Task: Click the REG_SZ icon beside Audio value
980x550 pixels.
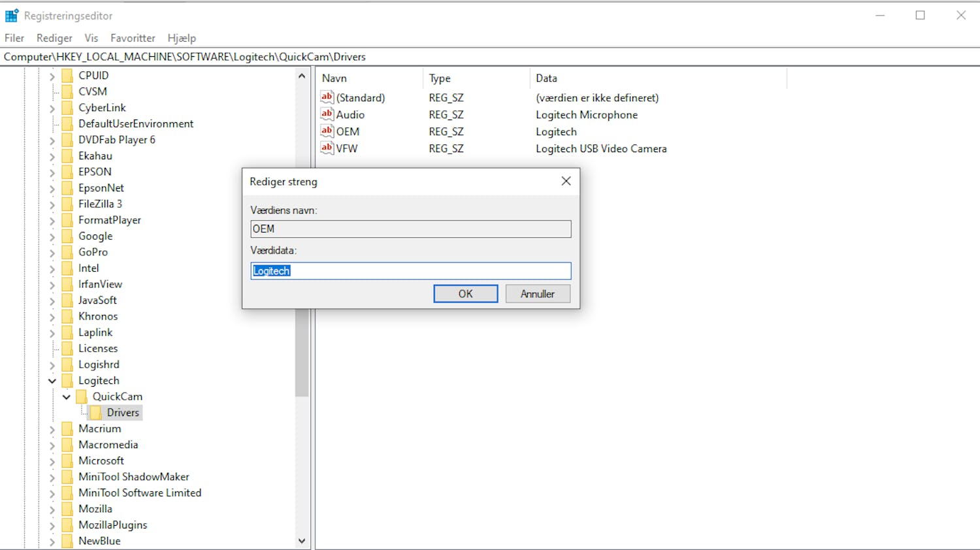Action: click(327, 114)
